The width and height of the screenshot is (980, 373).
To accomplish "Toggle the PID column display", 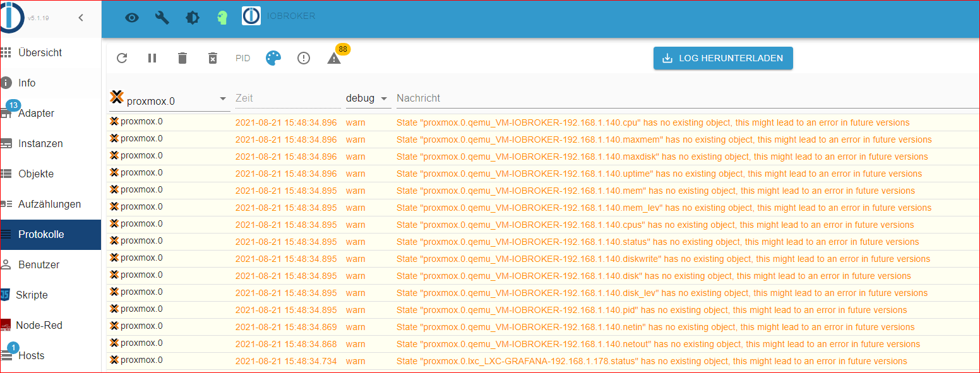I will 243,58.
